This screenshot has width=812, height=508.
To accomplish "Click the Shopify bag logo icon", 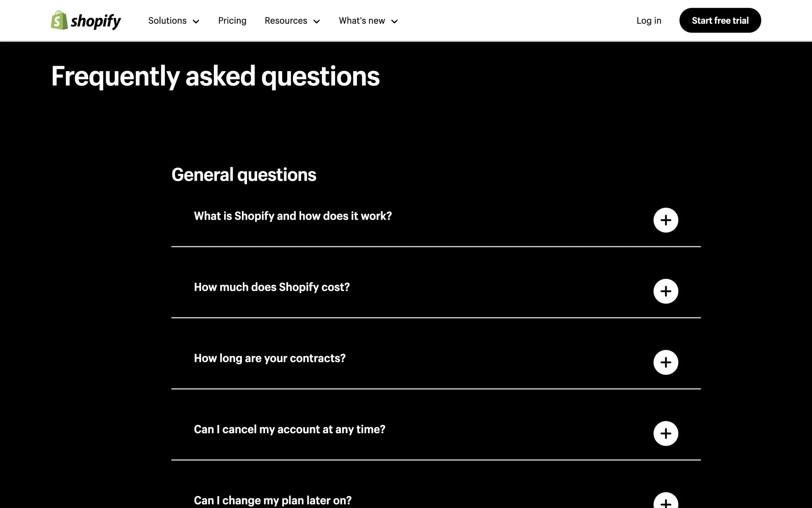I will [59, 20].
